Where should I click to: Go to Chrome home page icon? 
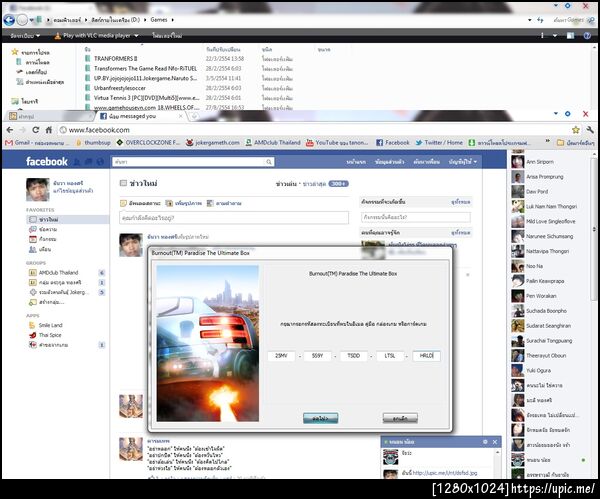49,130
